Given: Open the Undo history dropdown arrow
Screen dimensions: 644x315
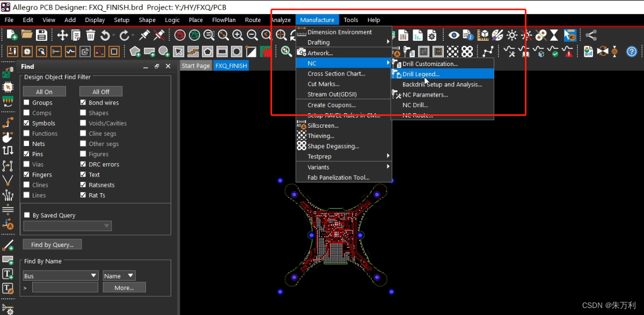Looking at the screenshot, I should (115, 35).
